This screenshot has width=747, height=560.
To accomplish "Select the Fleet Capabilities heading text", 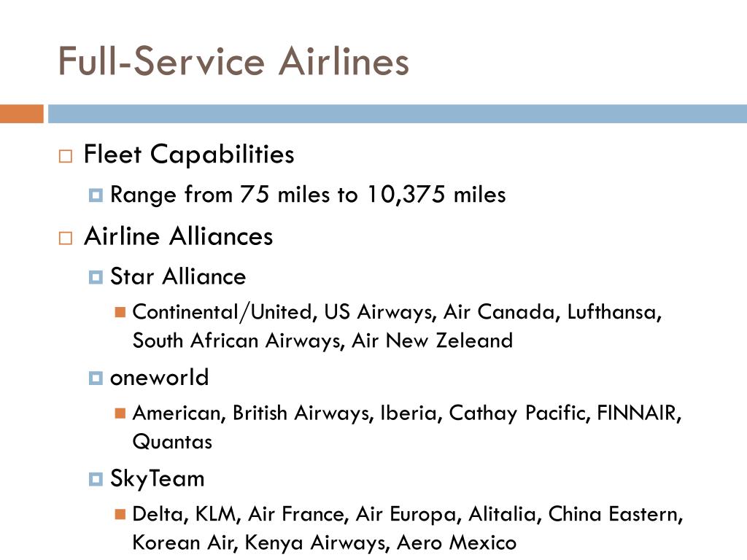I will click(x=189, y=155).
